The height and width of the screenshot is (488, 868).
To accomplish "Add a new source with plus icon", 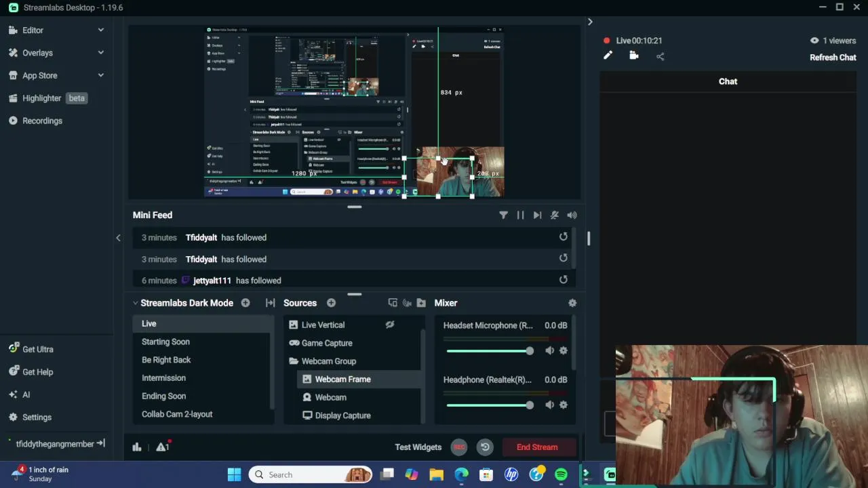I will click(x=331, y=303).
